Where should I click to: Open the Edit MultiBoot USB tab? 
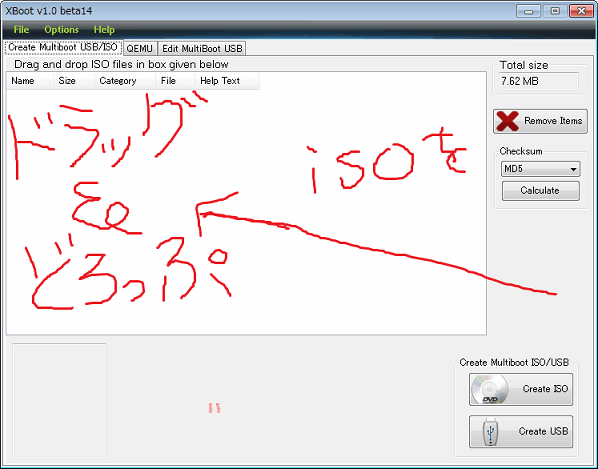(202, 48)
